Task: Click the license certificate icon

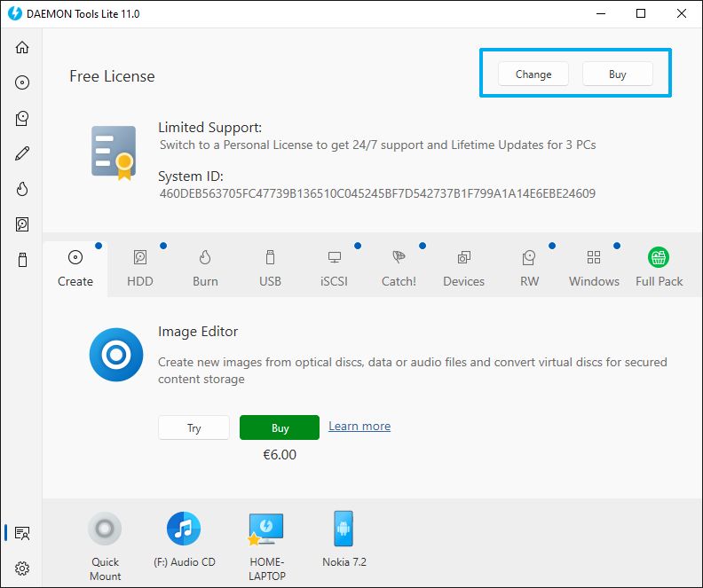Action: point(114,153)
